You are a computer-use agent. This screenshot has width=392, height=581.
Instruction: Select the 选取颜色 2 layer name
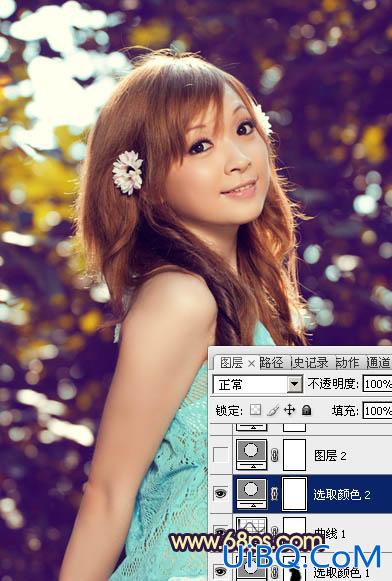pos(342,494)
